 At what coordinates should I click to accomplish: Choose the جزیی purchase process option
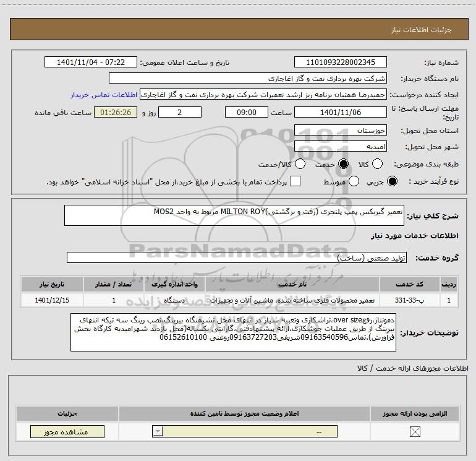pyautogui.click(x=392, y=181)
